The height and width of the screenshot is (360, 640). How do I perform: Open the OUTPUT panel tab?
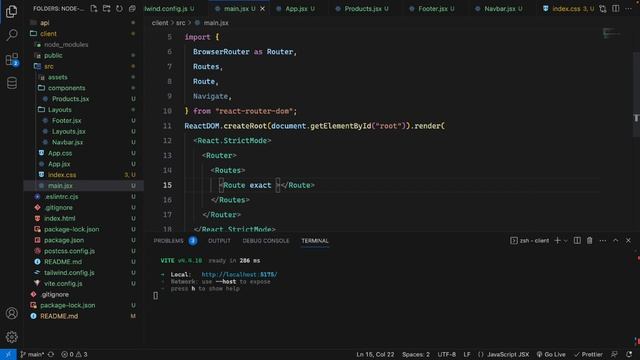point(219,241)
